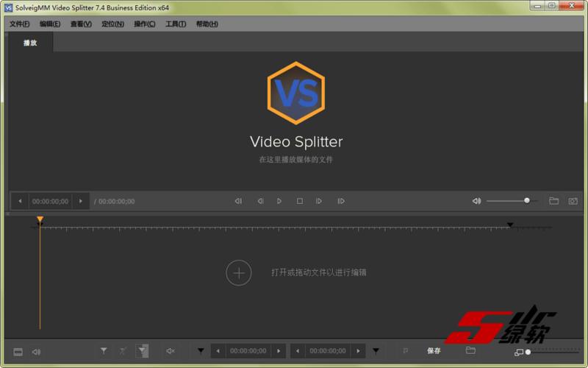Click the timeline ruler

[293, 228]
